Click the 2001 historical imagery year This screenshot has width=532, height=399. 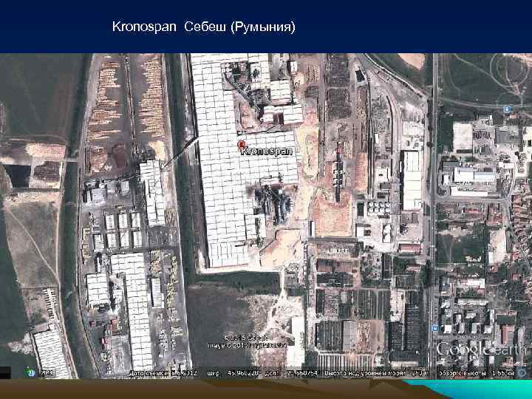pyautogui.click(x=47, y=372)
